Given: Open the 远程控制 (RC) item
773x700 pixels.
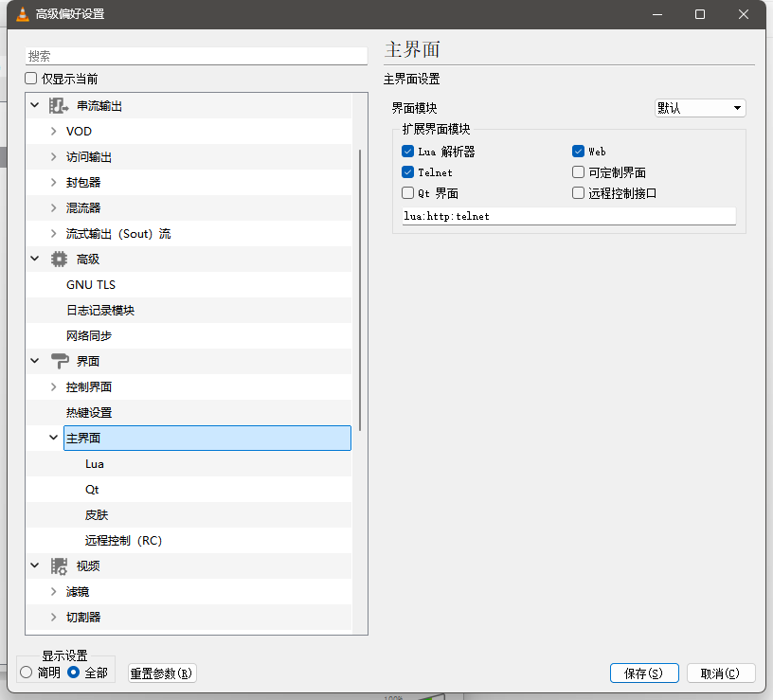Looking at the screenshot, I should click(123, 541).
